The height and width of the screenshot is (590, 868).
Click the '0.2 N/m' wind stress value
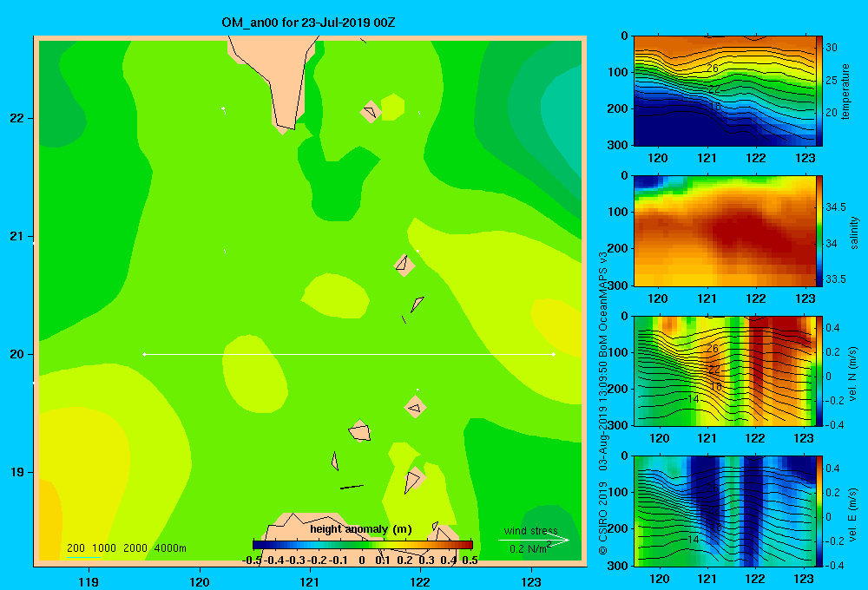pyautogui.click(x=529, y=548)
